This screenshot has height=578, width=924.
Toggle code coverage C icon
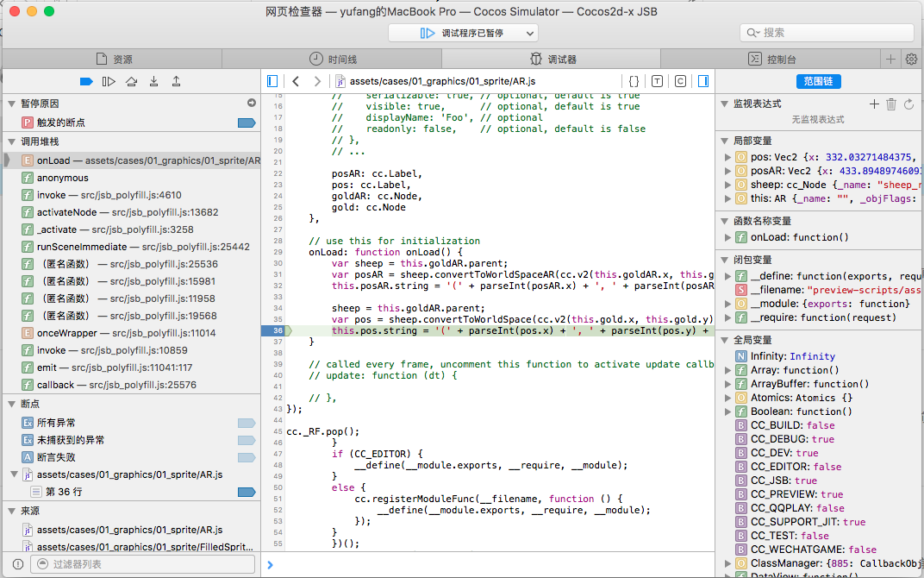(680, 81)
